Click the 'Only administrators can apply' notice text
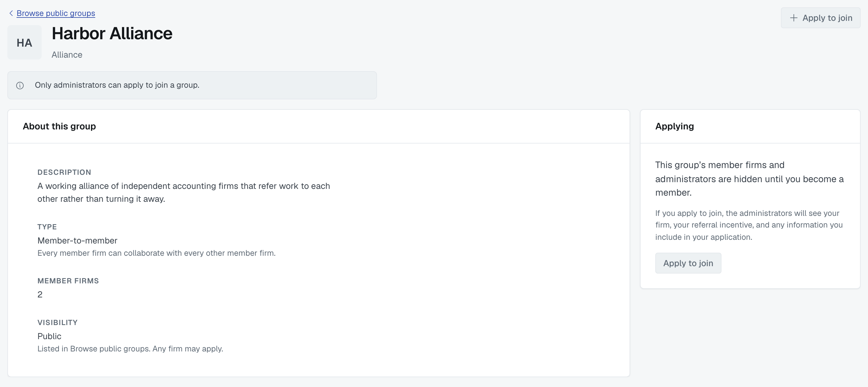 tap(117, 85)
